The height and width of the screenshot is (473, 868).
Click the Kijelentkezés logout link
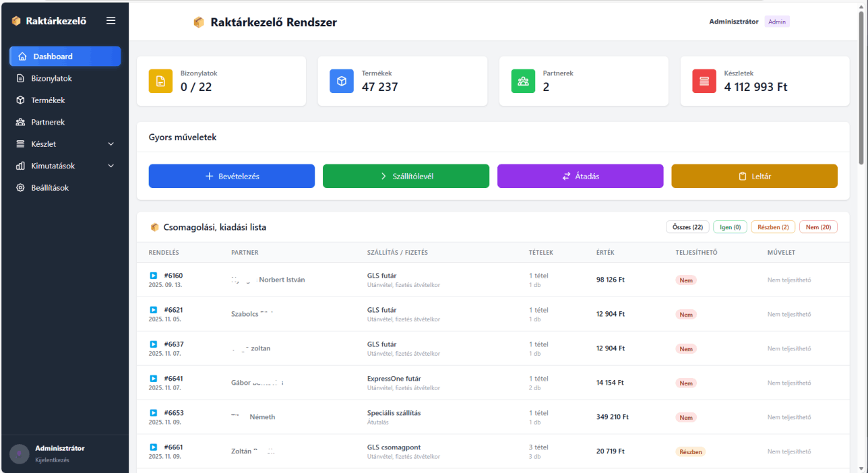[52, 460]
